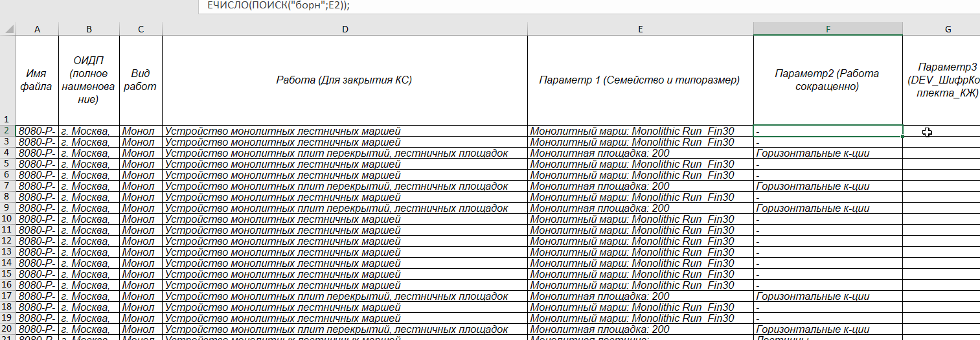Image resolution: width=980 pixels, height=340 pixels.
Task: Select cell F7 'Горизонтальные к-ции'
Action: click(x=828, y=186)
